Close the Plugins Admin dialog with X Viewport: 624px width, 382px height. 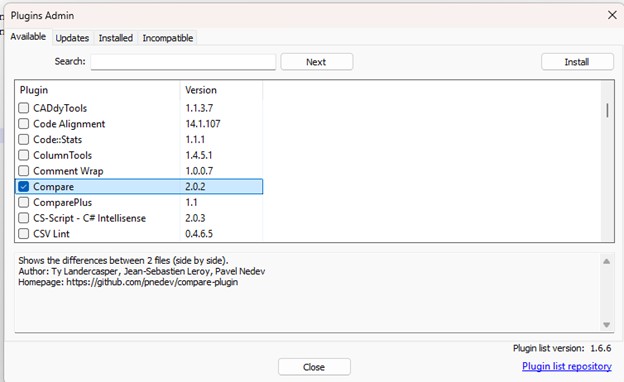[612, 15]
